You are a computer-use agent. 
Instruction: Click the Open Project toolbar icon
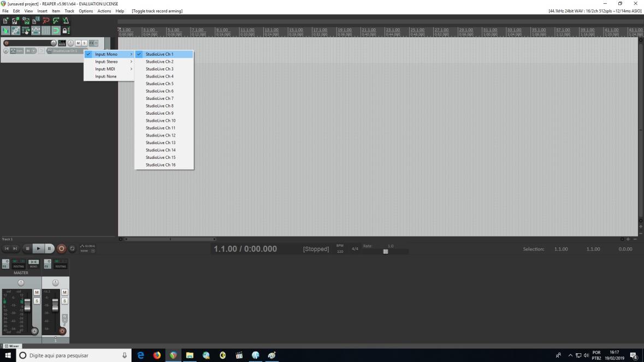[15, 21]
